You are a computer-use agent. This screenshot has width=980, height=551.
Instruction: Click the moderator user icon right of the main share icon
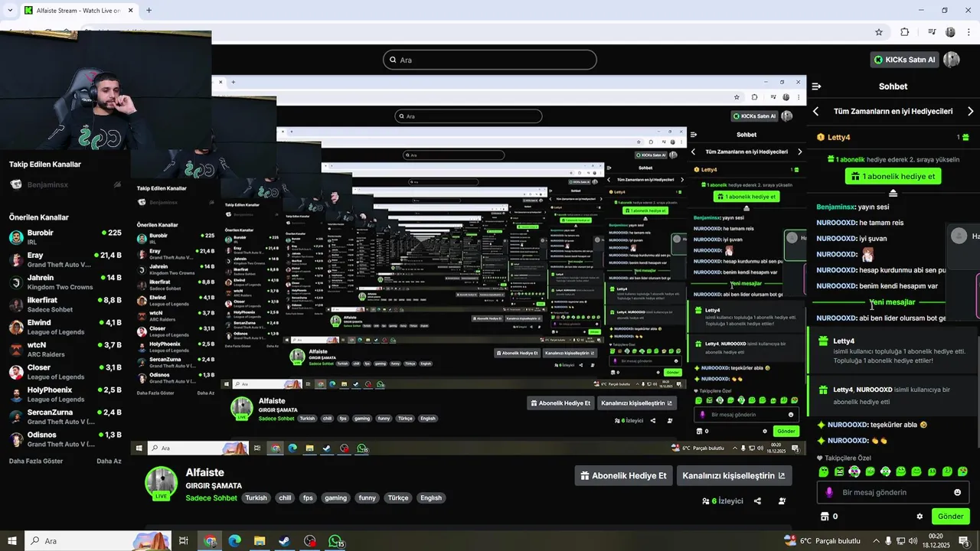pos(782,501)
